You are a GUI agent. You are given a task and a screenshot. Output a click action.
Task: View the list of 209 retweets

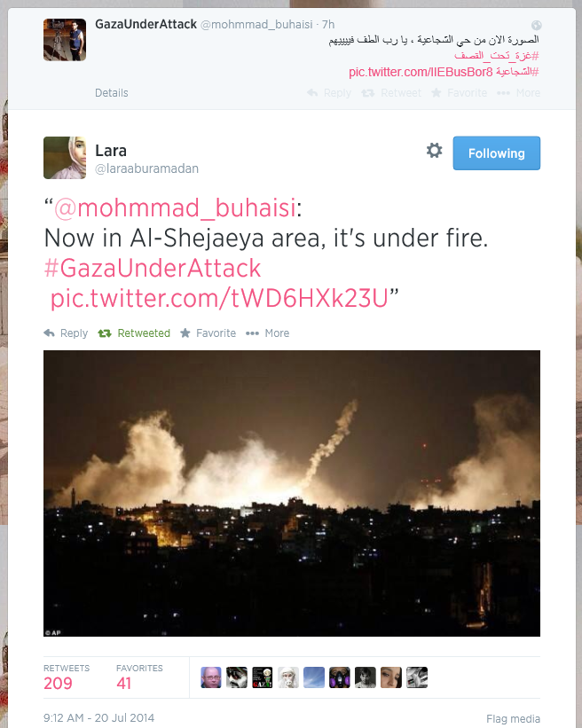click(67, 677)
